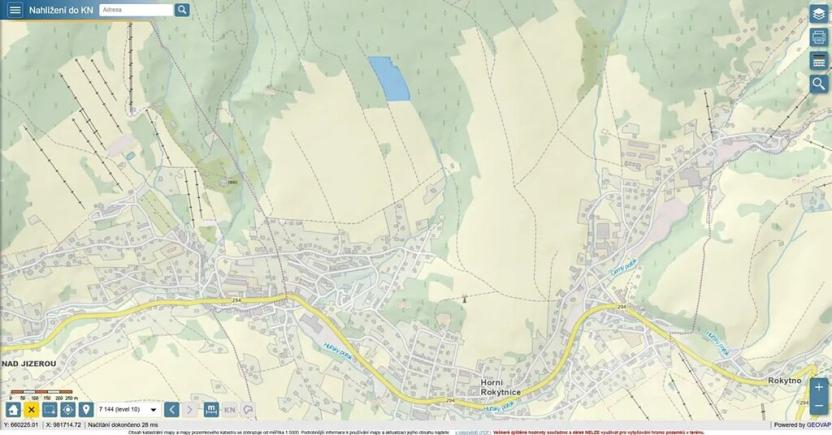
Task: Activate the rectangle selection tool
Action: tap(49, 409)
